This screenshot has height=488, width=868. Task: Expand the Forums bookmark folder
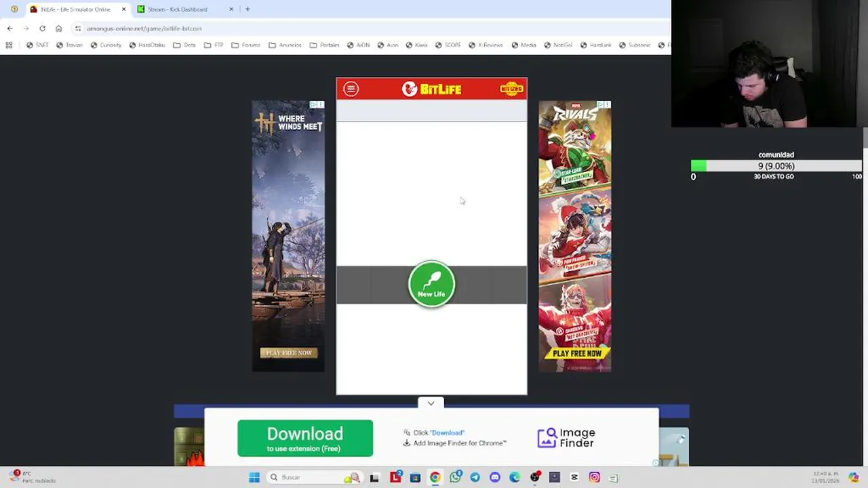[245, 45]
